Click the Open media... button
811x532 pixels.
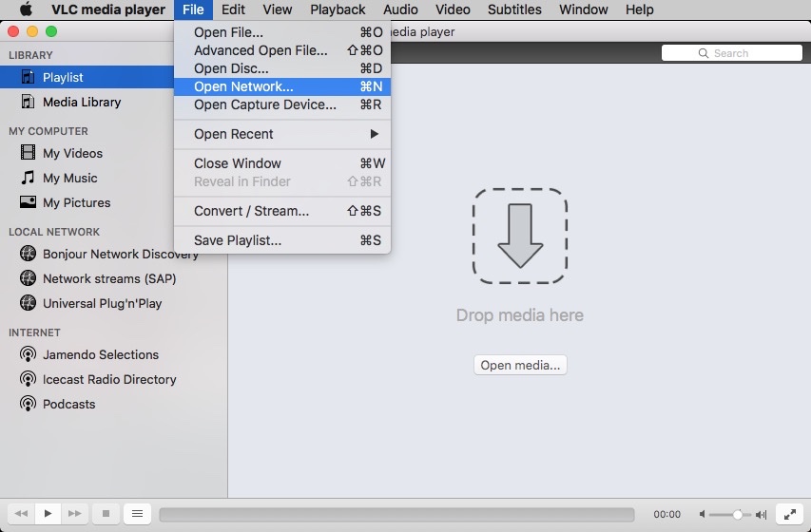coord(520,365)
